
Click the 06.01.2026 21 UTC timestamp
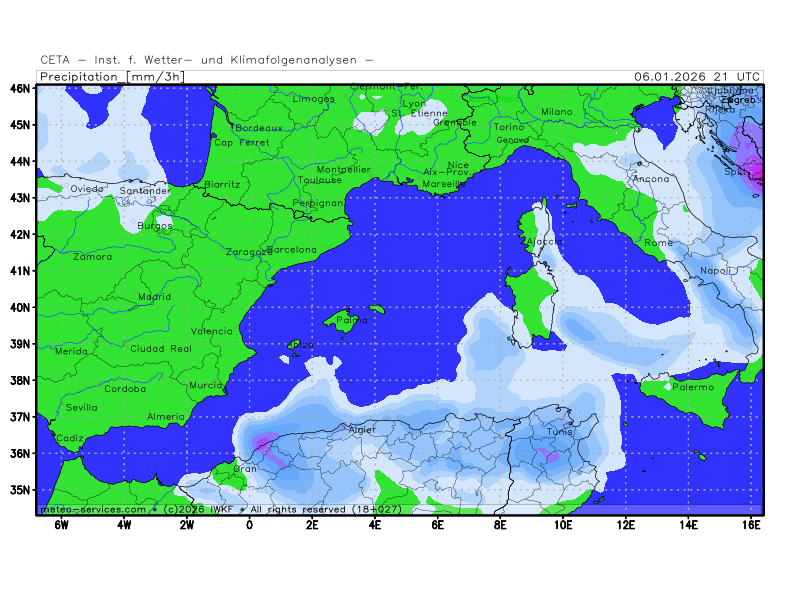coord(697,77)
